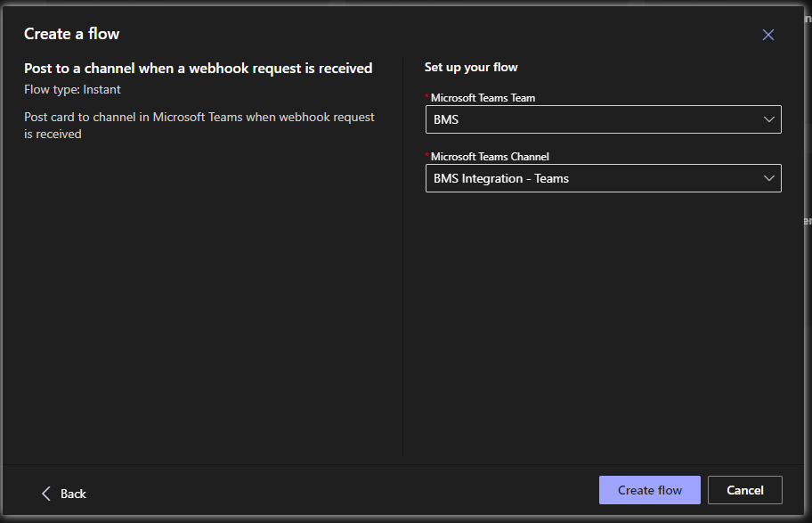The width and height of the screenshot is (812, 523).
Task: Select the BMS Integration - Teams channel field
Action: coord(604,178)
